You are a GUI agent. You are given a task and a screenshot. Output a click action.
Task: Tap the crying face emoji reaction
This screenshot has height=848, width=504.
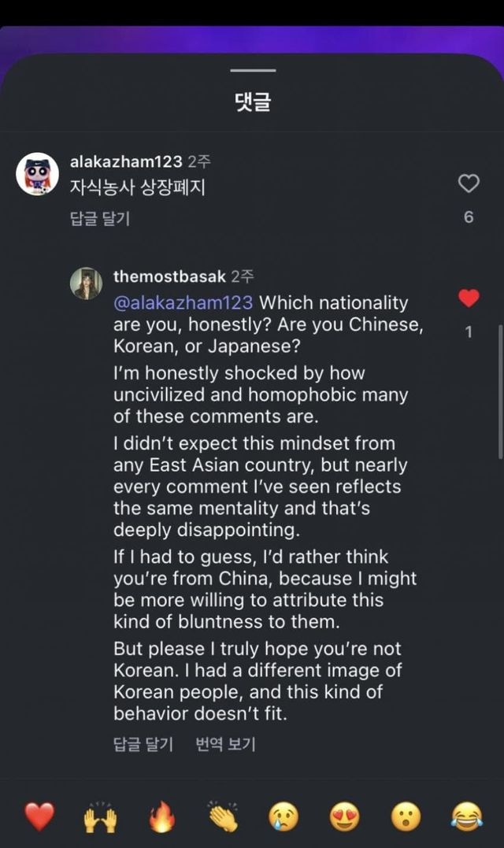[284, 817]
